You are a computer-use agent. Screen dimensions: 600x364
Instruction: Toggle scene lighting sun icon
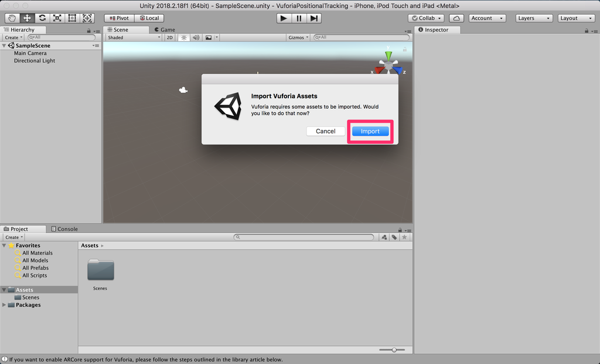(184, 37)
